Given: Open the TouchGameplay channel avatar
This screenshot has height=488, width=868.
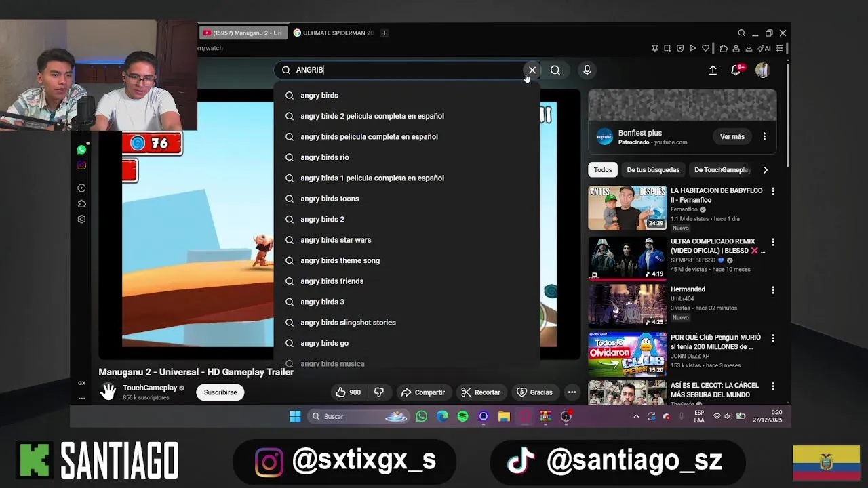Looking at the screenshot, I should tap(108, 392).
